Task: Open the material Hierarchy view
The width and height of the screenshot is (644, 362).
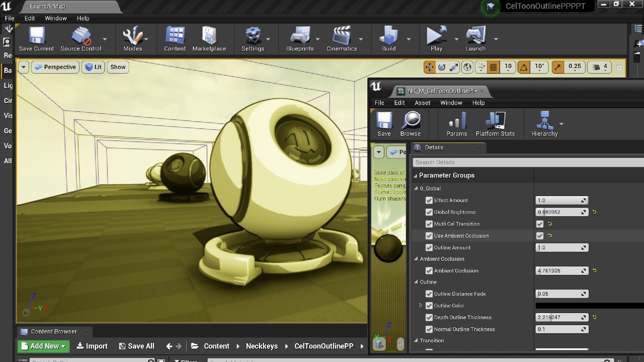Action: click(x=545, y=123)
